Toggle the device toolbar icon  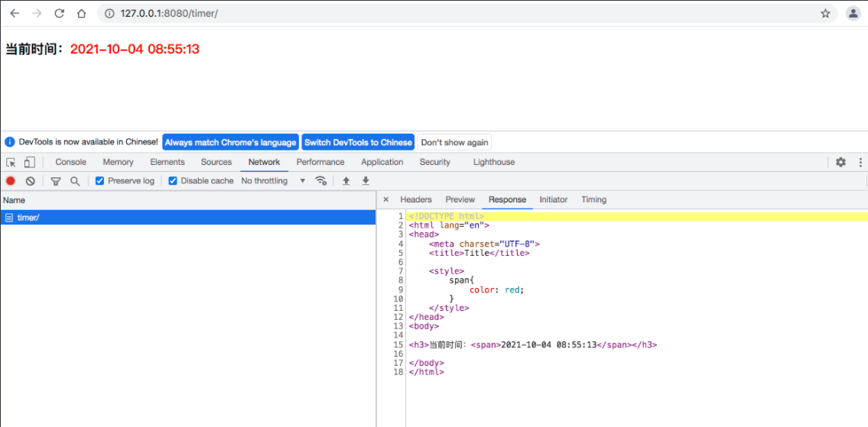click(29, 162)
